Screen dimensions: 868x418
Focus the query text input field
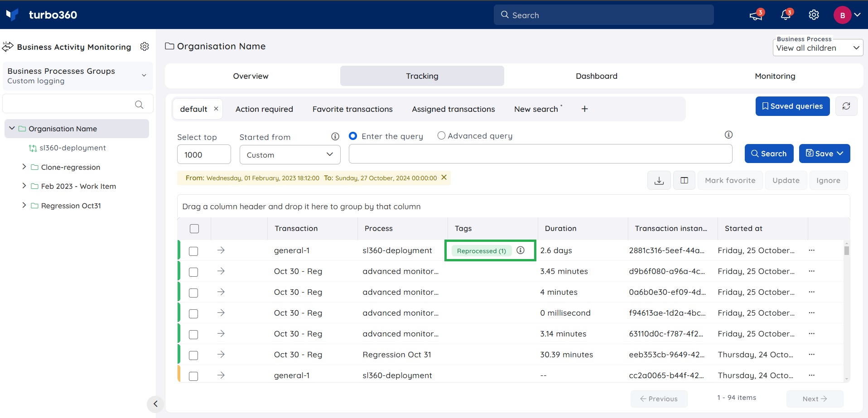point(540,154)
